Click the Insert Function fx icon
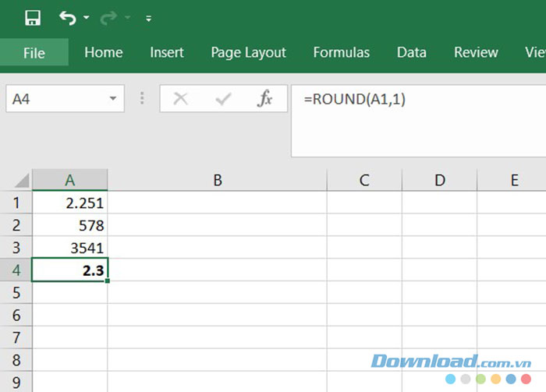Image resolution: width=546 pixels, height=392 pixels. [x=265, y=99]
